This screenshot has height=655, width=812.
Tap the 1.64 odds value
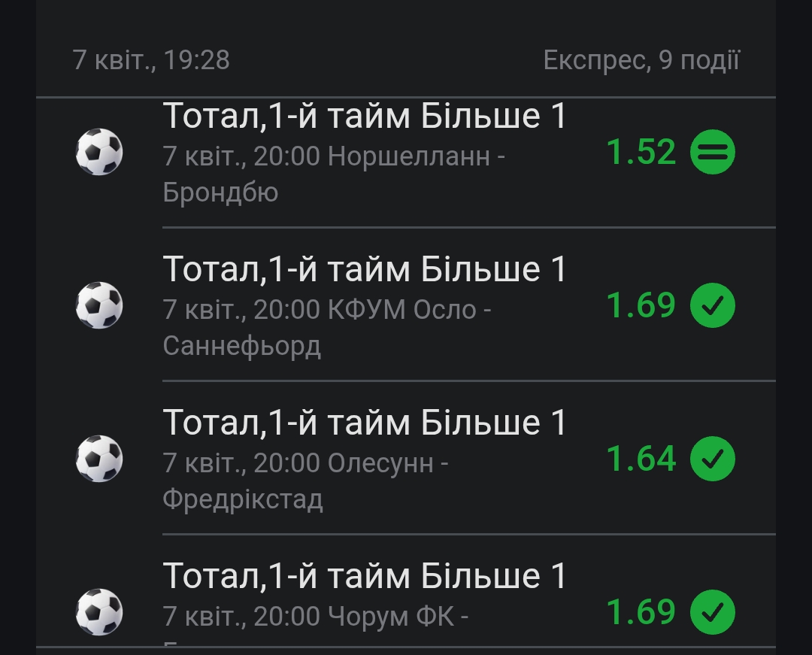pos(641,459)
